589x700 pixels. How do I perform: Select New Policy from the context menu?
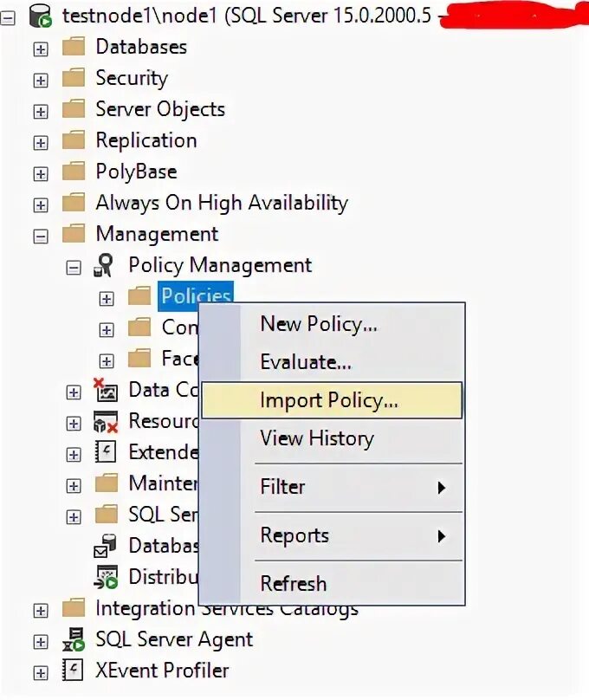click(319, 324)
